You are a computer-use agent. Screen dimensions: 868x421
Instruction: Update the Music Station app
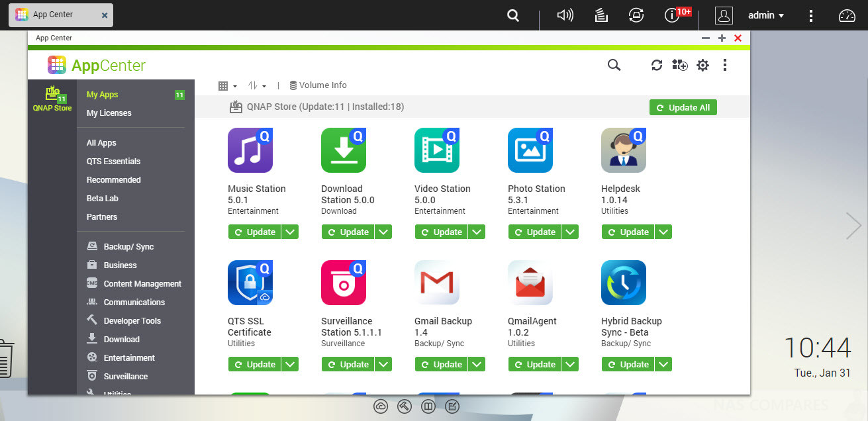[x=255, y=232]
